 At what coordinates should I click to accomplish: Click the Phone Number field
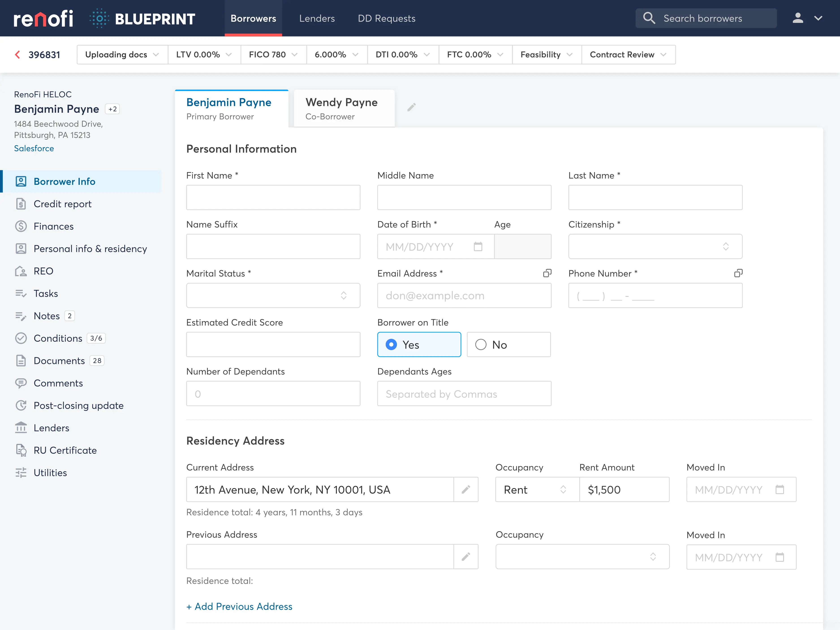click(x=655, y=296)
